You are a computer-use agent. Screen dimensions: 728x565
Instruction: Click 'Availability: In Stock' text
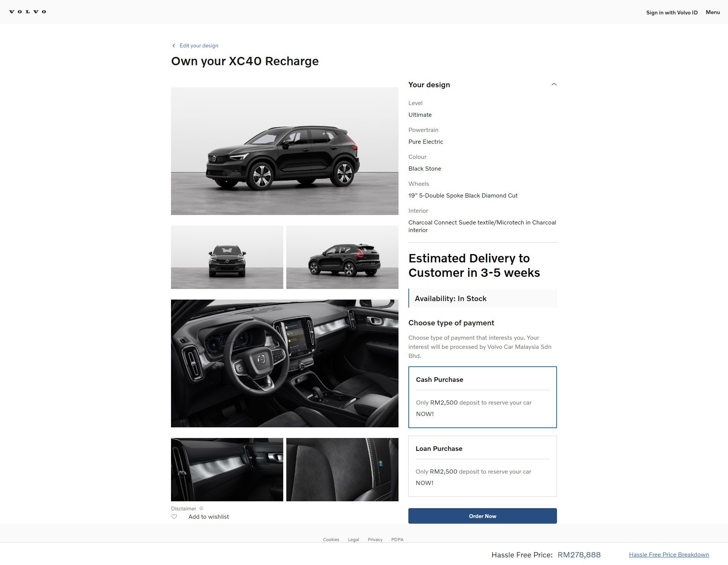[x=450, y=298]
